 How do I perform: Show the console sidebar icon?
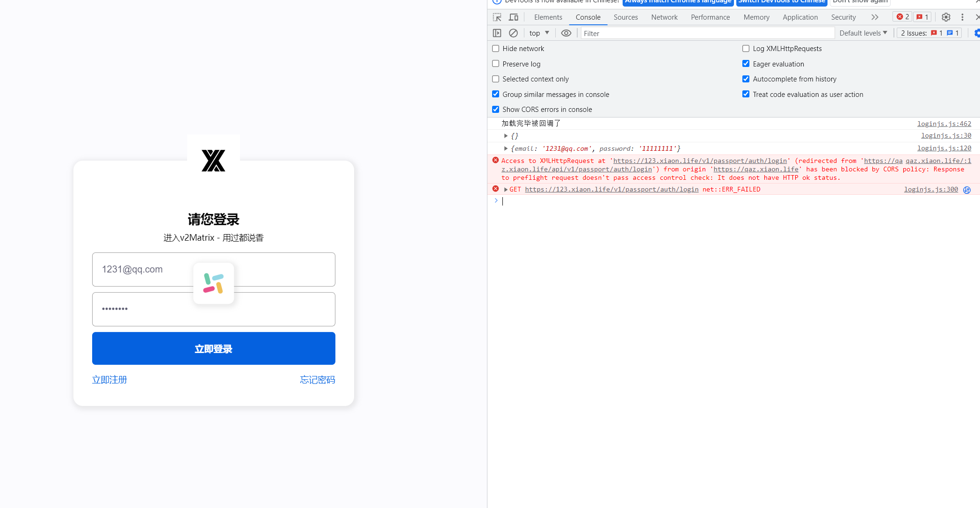point(497,33)
